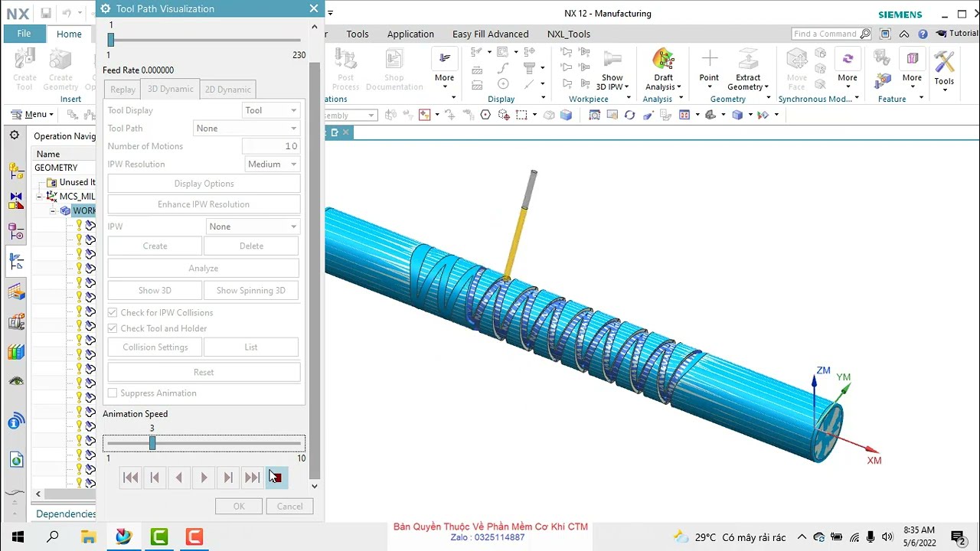
Task: Switch to the Assembly Navigator sidebar icon
Action: [x=16, y=171]
